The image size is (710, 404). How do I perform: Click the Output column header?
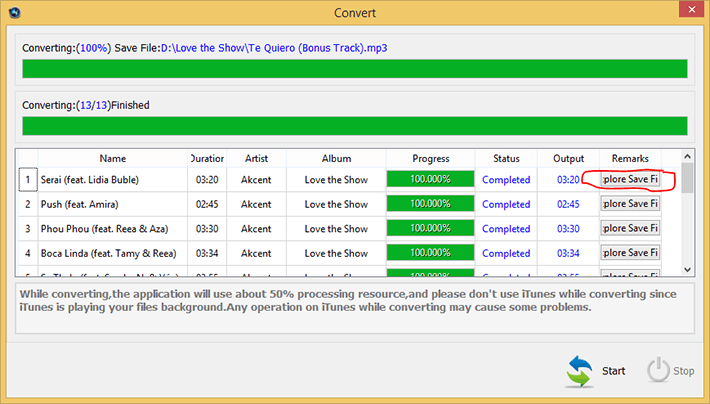pyautogui.click(x=568, y=159)
